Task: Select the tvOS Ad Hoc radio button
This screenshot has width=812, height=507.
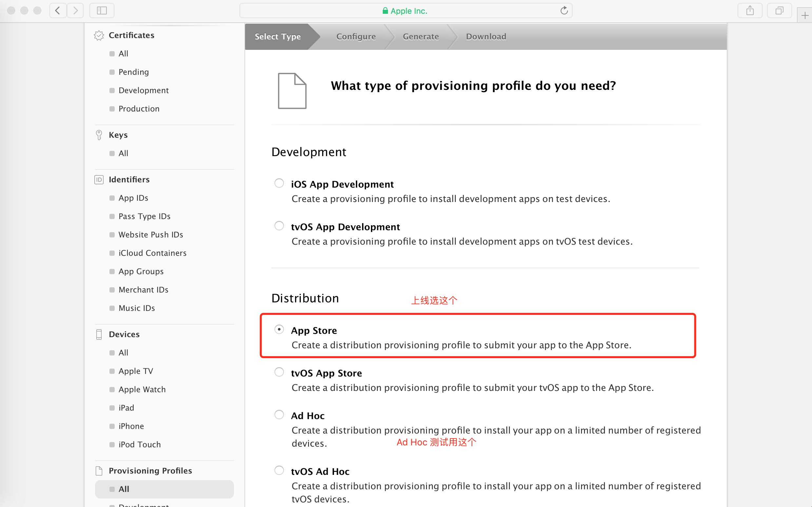Action: (x=279, y=470)
